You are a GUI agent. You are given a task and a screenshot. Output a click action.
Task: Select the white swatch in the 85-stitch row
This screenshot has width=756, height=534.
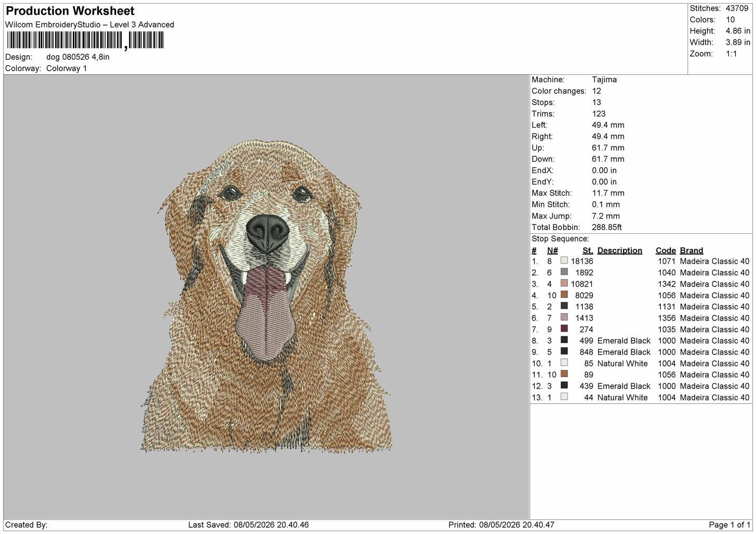coord(564,362)
